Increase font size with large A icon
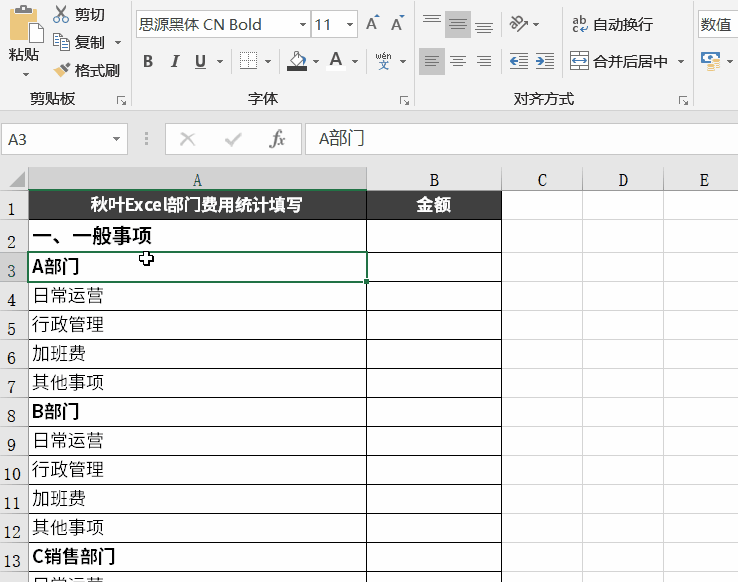The width and height of the screenshot is (738, 582). 372,24
